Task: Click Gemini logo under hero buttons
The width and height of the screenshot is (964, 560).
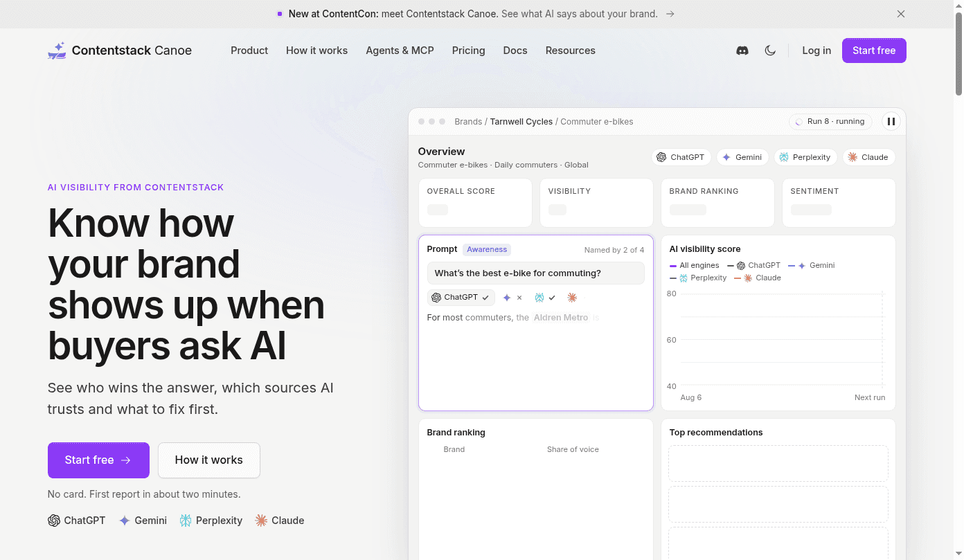Action: tap(143, 521)
